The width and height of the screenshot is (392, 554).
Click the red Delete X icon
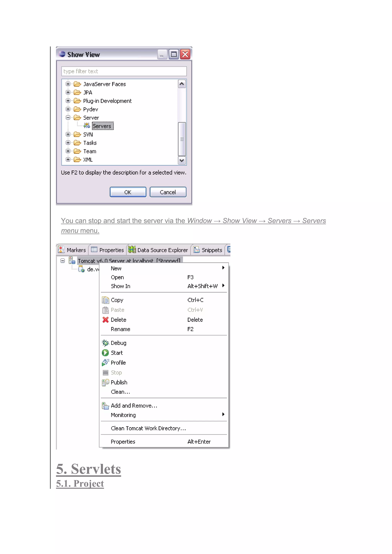tap(105, 320)
